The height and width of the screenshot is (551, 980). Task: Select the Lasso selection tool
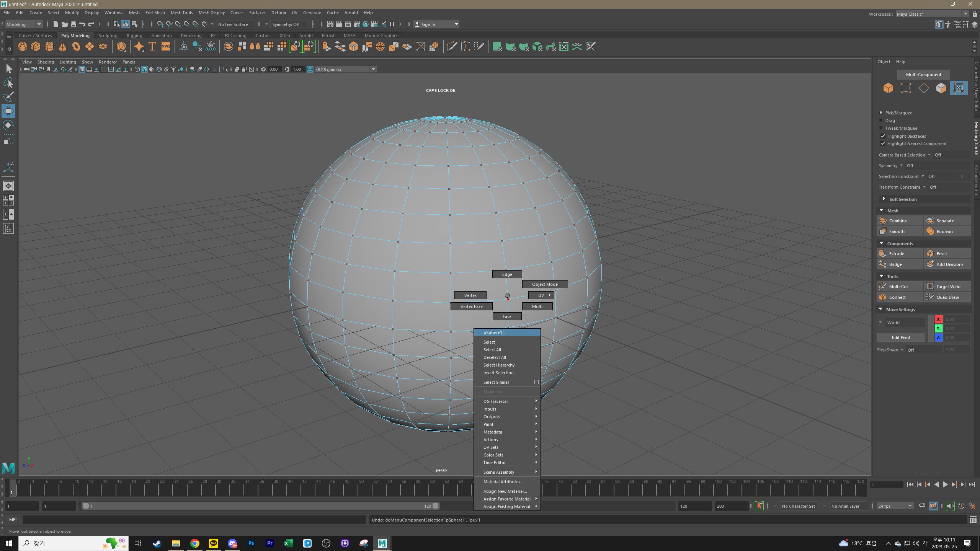pos(8,83)
